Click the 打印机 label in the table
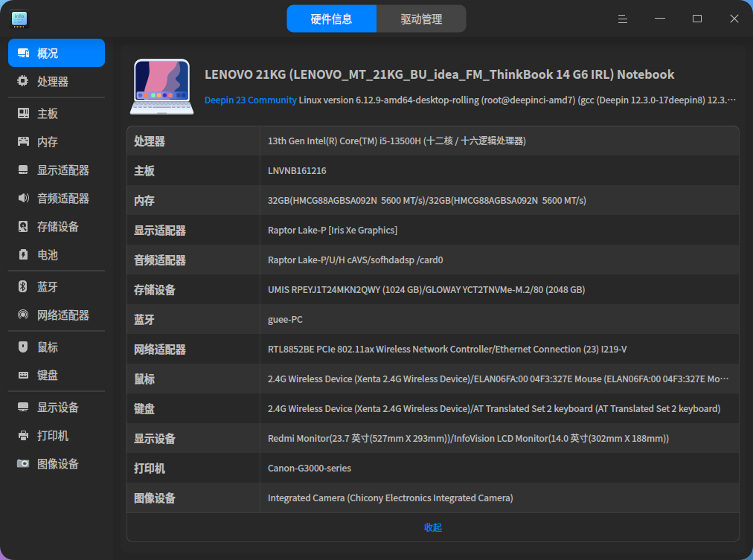This screenshot has width=753, height=560. (x=150, y=469)
